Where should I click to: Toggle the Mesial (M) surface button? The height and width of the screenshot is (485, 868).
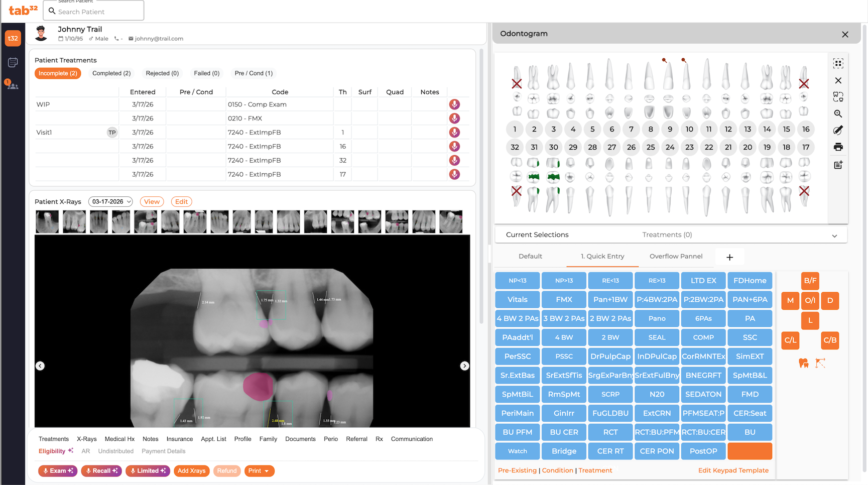point(790,300)
